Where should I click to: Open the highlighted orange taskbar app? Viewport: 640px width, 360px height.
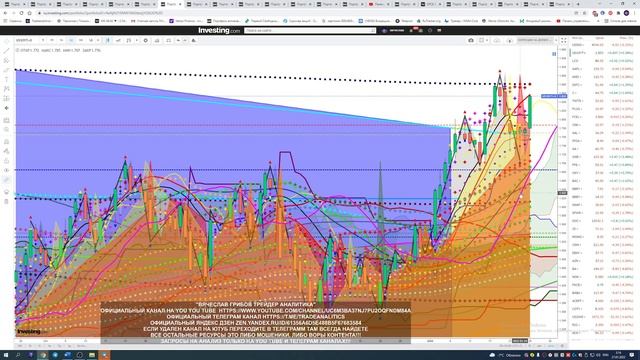click(x=104, y=355)
